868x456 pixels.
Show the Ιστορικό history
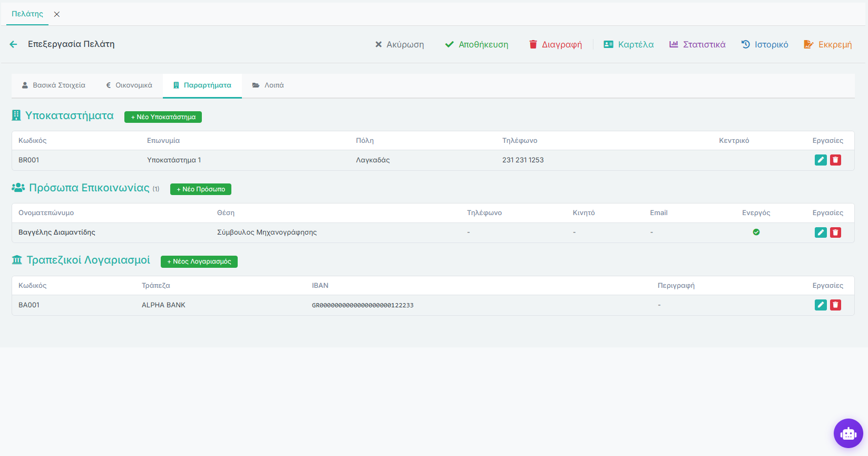765,44
